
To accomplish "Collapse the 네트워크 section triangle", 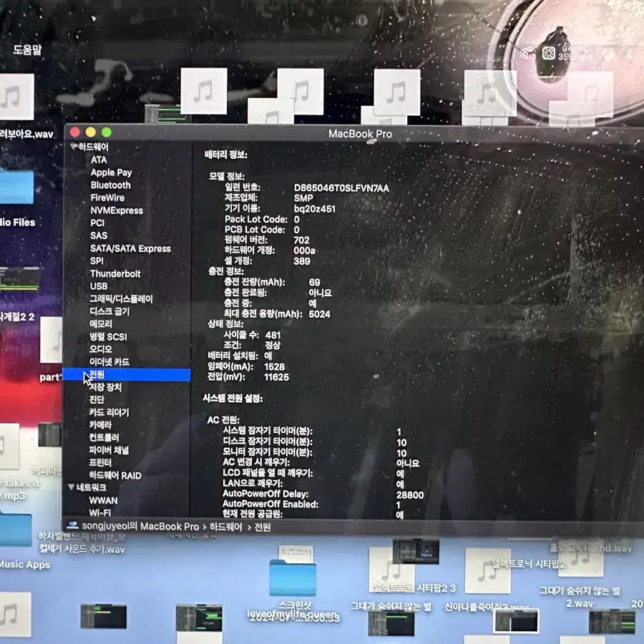I will pos(71,487).
